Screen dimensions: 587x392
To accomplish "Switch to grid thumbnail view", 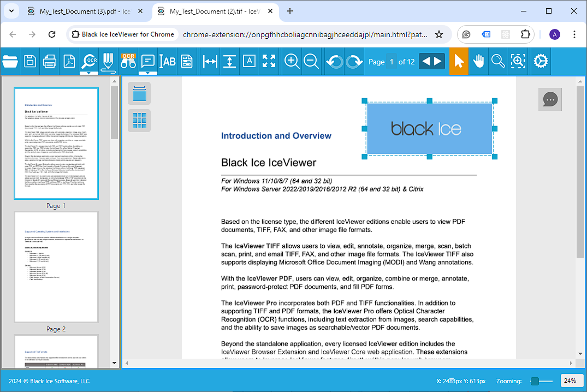I will pos(139,121).
